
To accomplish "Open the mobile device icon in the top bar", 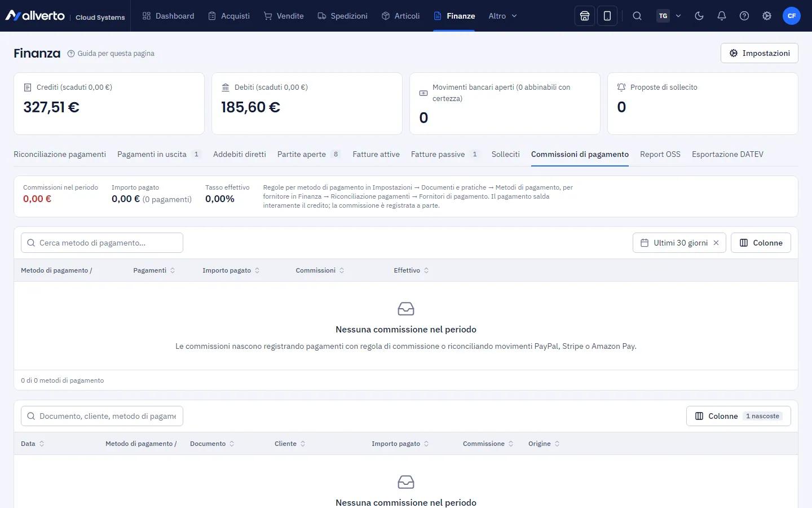I will coord(607,16).
